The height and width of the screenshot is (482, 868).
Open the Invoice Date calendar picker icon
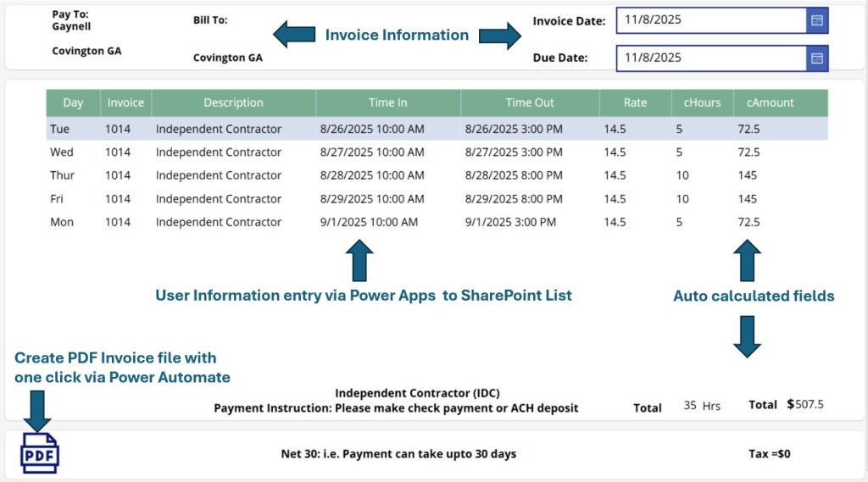pos(817,20)
